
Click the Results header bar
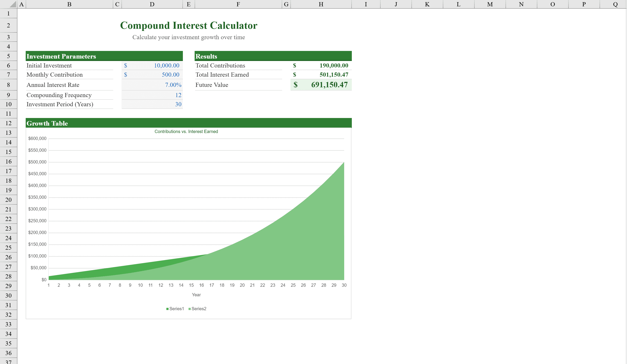273,56
